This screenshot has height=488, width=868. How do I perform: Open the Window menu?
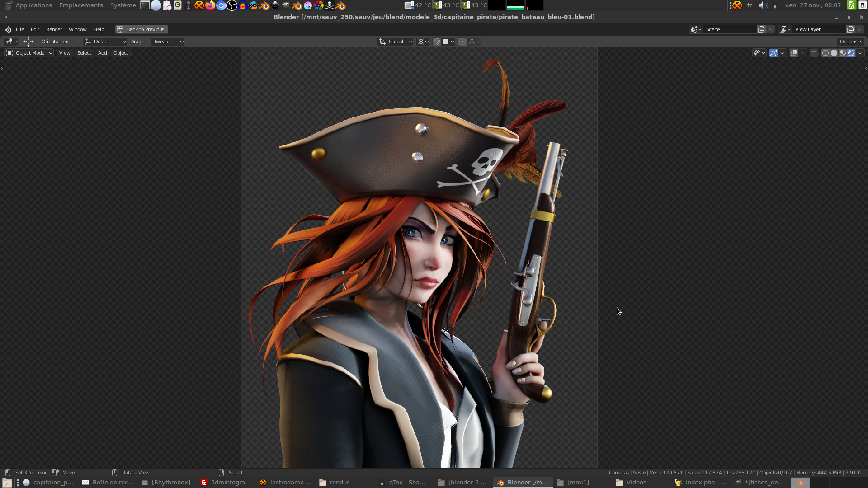click(77, 29)
